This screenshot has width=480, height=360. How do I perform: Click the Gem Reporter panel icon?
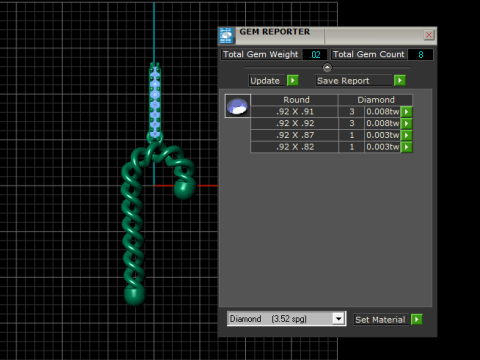click(226, 36)
